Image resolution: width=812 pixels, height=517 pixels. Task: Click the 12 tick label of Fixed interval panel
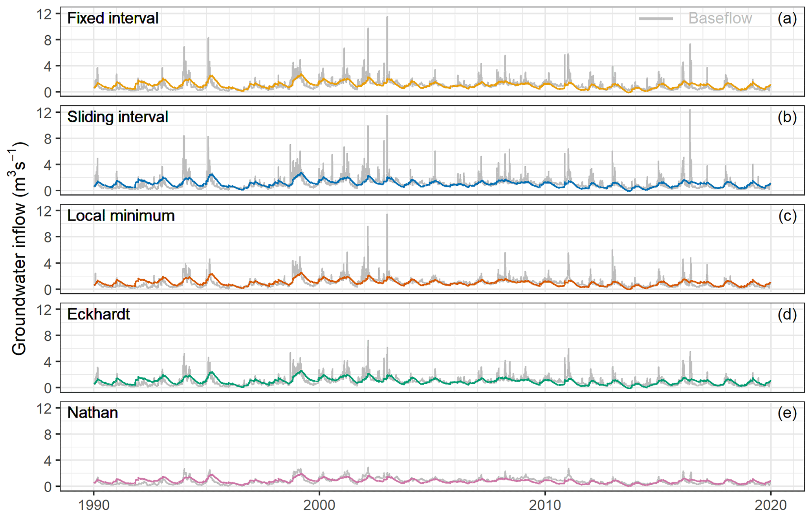(x=44, y=15)
